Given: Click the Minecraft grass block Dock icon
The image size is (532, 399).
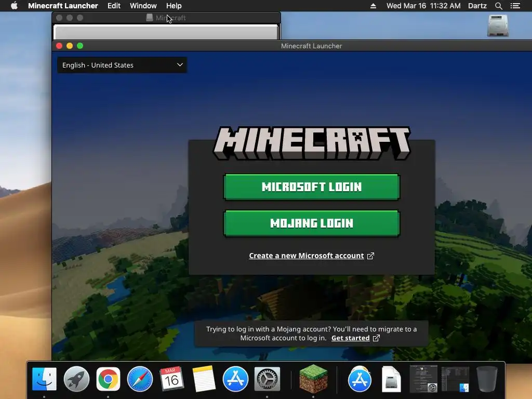Looking at the screenshot, I should tap(313, 379).
